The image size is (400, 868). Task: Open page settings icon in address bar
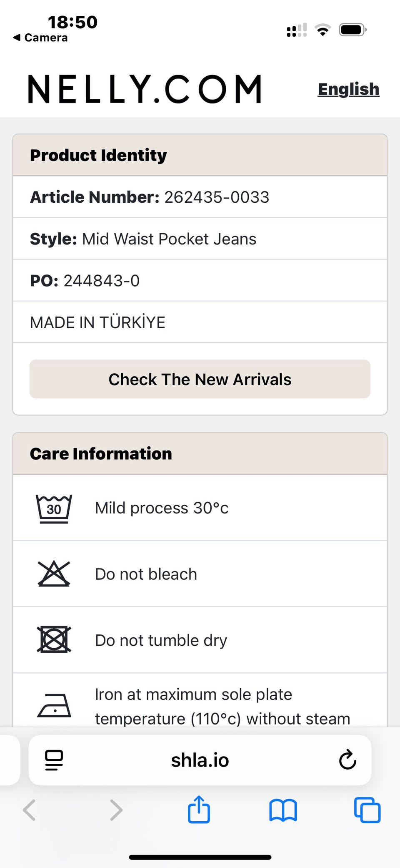pyautogui.click(x=54, y=760)
